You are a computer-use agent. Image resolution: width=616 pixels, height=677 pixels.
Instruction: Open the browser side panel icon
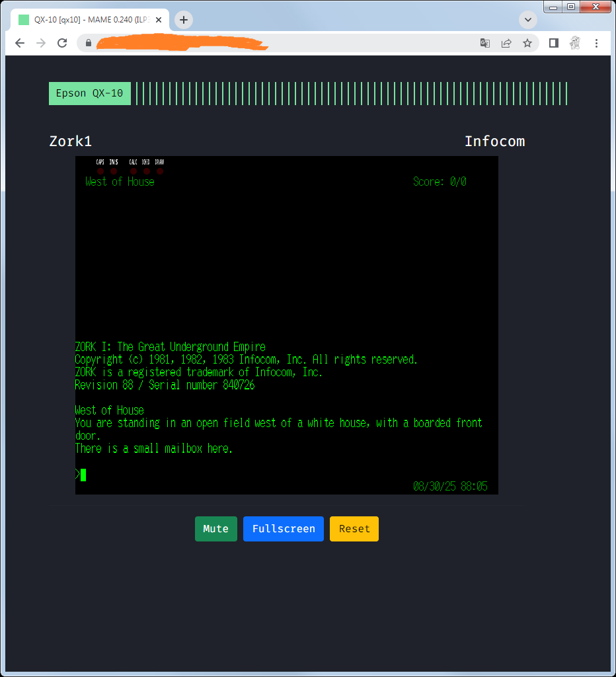(x=554, y=43)
